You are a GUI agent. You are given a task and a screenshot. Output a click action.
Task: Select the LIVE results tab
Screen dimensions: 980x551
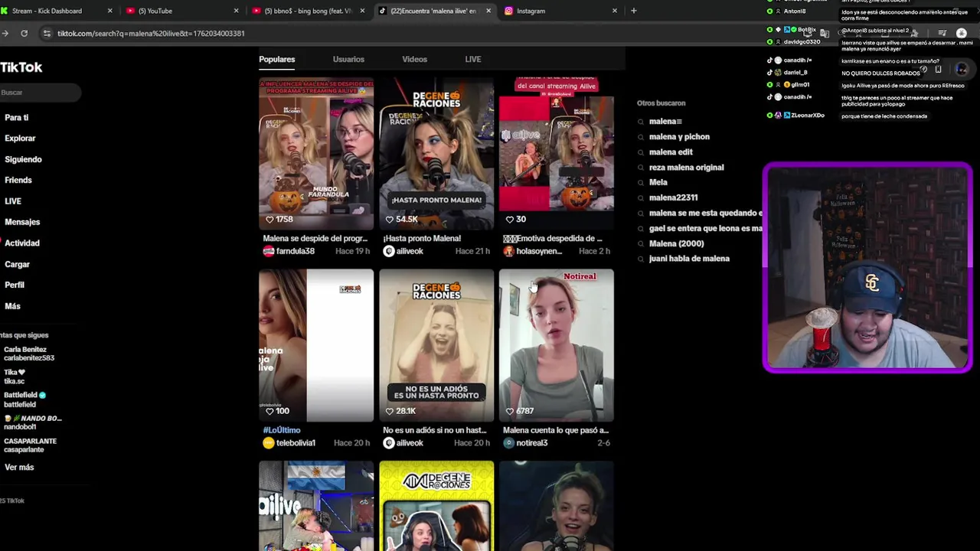(x=473, y=59)
